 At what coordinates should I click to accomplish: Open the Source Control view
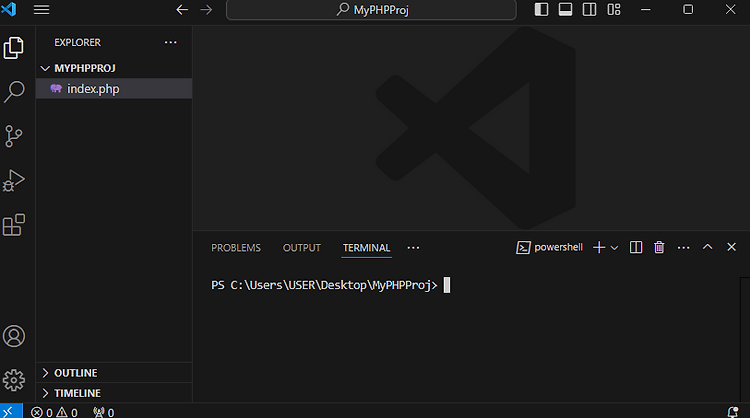[13, 136]
